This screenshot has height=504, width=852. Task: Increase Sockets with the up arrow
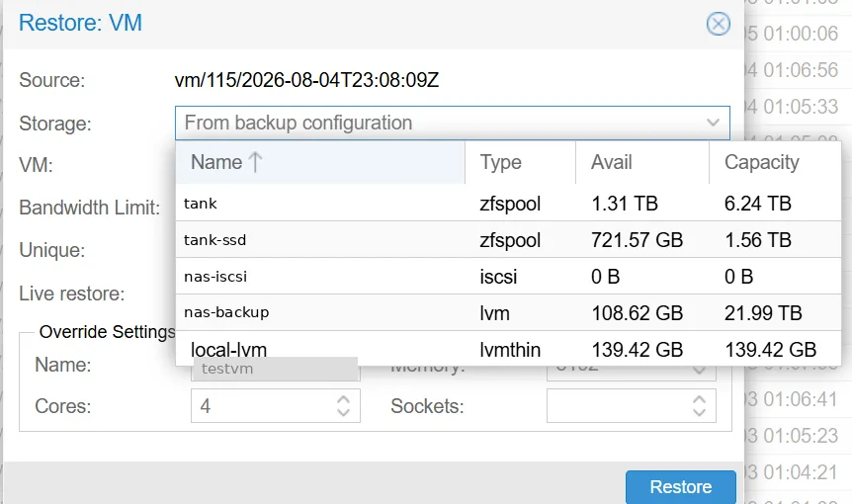[699, 399]
